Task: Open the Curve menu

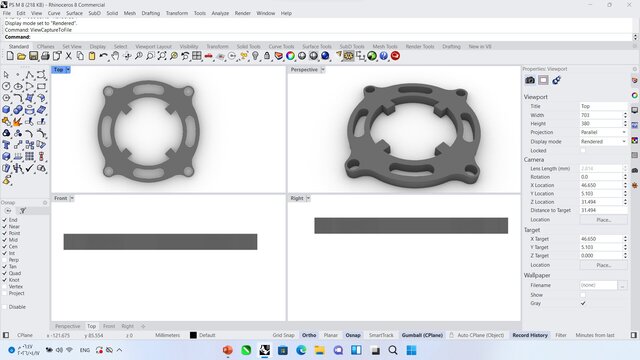Action: coord(54,13)
